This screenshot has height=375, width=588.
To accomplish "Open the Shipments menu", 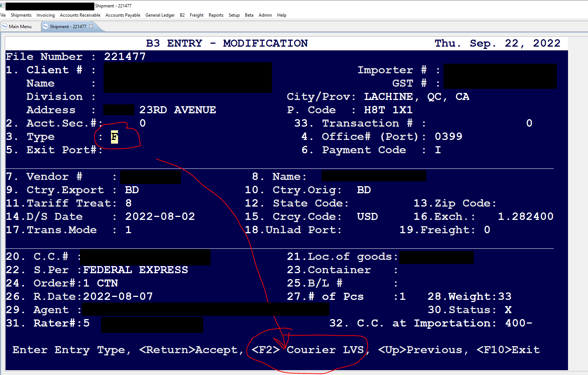I will (21, 15).
